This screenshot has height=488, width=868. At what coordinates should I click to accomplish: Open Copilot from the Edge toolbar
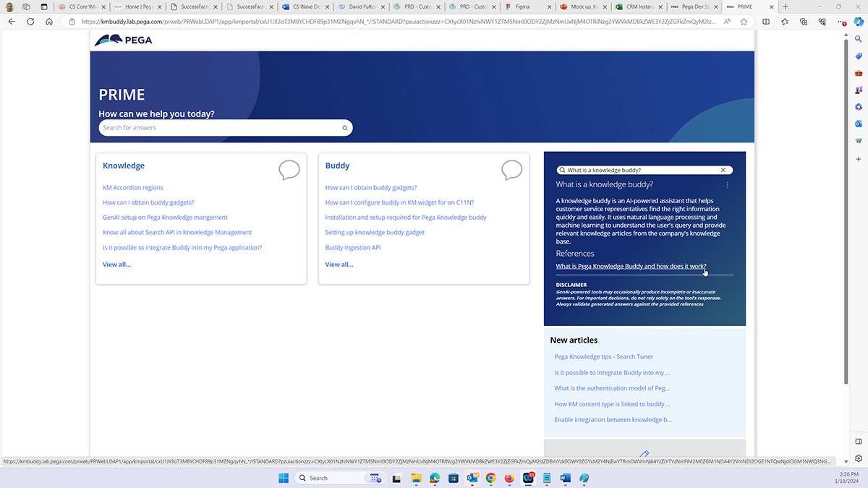tap(858, 22)
